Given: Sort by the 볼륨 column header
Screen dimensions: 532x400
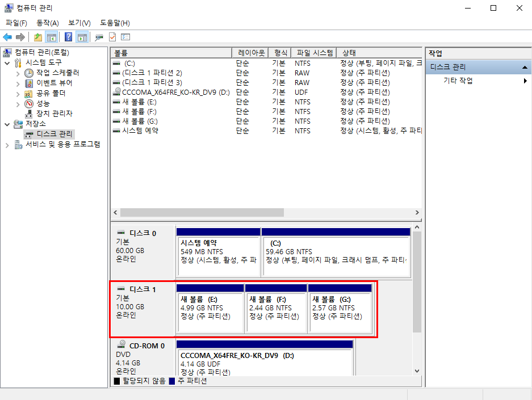Looking at the screenshot, I should [171, 53].
